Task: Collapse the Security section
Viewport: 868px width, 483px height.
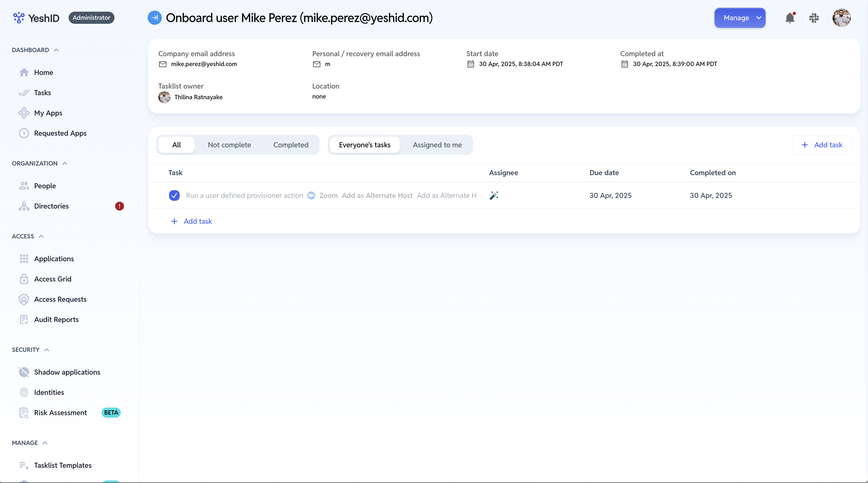Action: [x=47, y=350]
